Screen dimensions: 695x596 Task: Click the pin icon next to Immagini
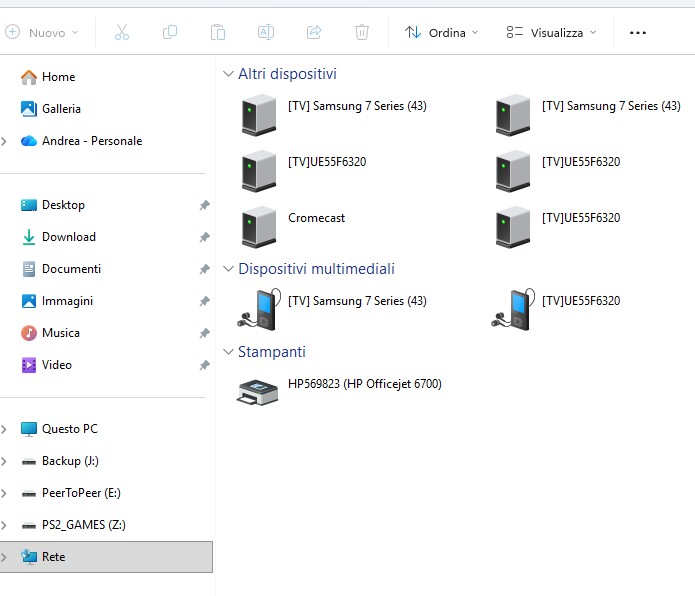pyautogui.click(x=204, y=301)
